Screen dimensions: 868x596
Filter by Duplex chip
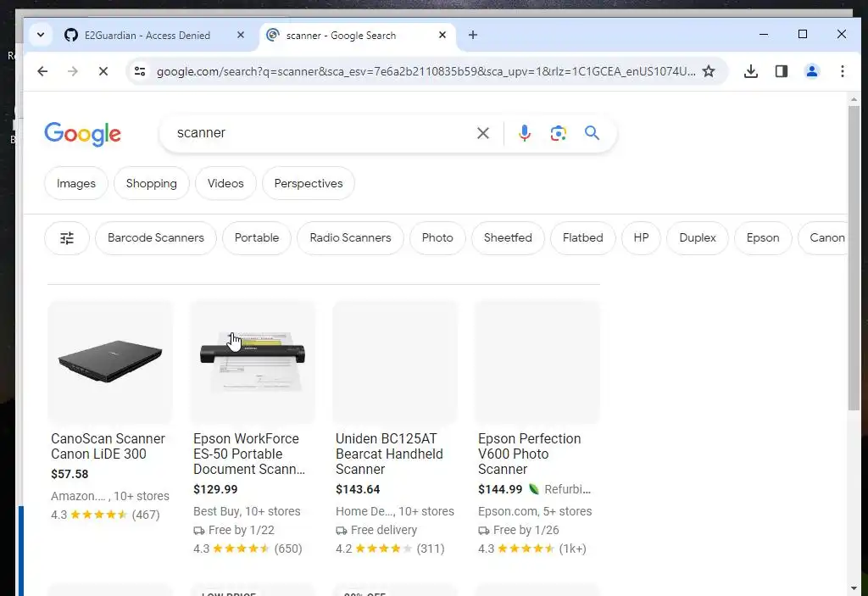[698, 238]
